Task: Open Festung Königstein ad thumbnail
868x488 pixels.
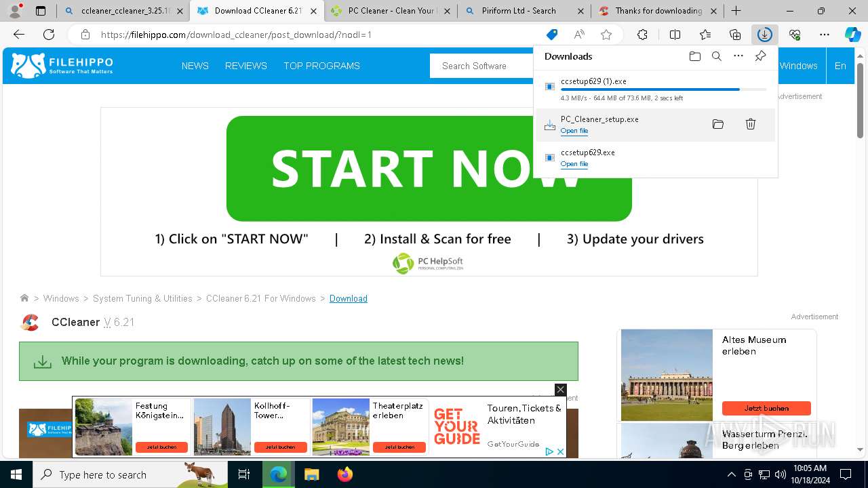Action: tap(104, 427)
